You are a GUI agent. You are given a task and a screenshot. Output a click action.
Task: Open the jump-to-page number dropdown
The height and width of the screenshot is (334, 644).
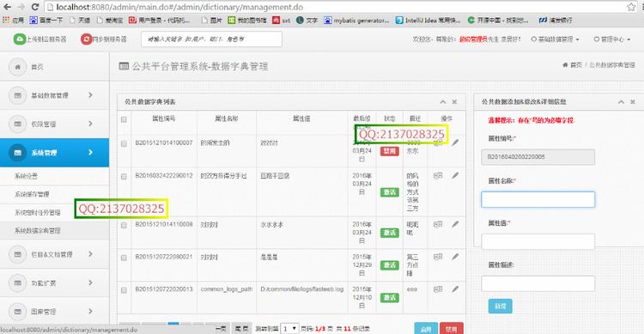pyautogui.click(x=289, y=329)
